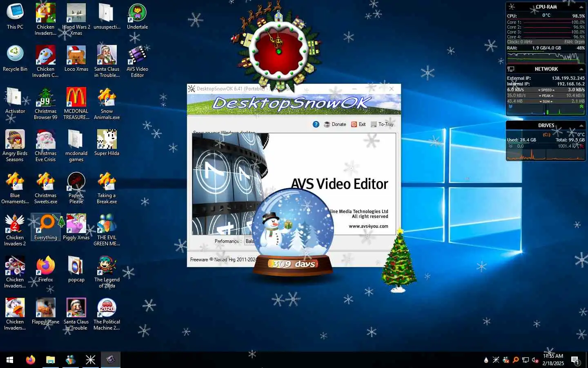
Task: Click the www.avs4you.com link
Action: pyautogui.click(x=368, y=226)
